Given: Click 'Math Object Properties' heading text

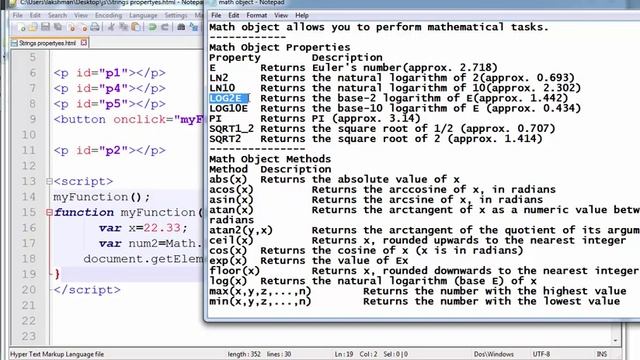Looking at the screenshot, I should click(280, 47).
